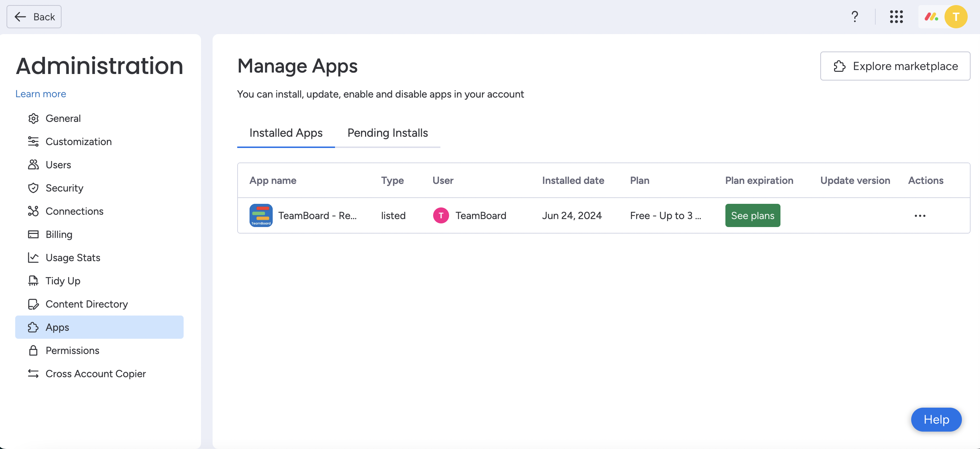Open Security settings panel

point(64,187)
